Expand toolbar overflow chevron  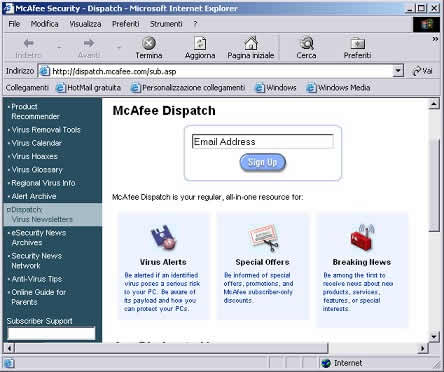point(435,39)
